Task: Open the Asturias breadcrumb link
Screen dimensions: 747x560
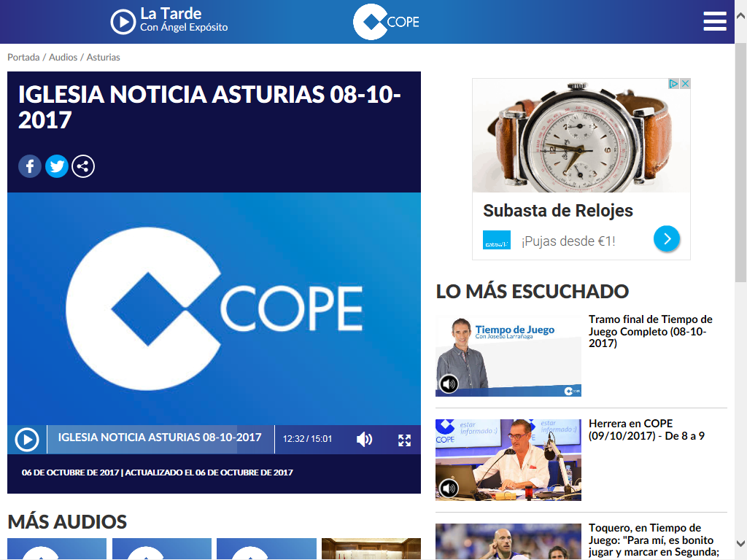Action: [104, 57]
